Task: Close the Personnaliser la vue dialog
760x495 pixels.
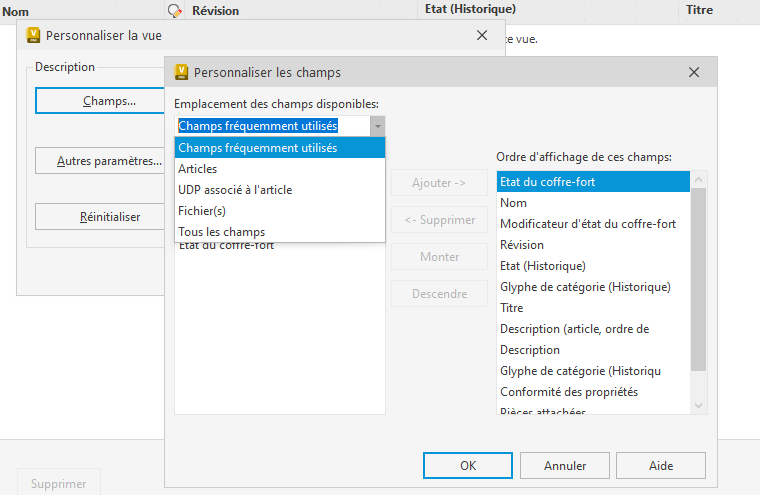Action: [483, 35]
